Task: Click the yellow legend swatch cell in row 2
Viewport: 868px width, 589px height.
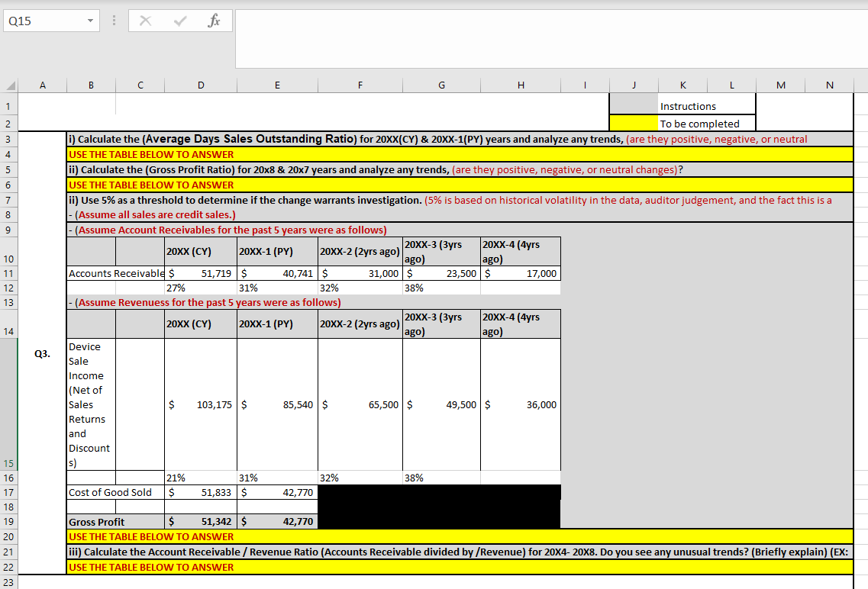Action: (634, 124)
